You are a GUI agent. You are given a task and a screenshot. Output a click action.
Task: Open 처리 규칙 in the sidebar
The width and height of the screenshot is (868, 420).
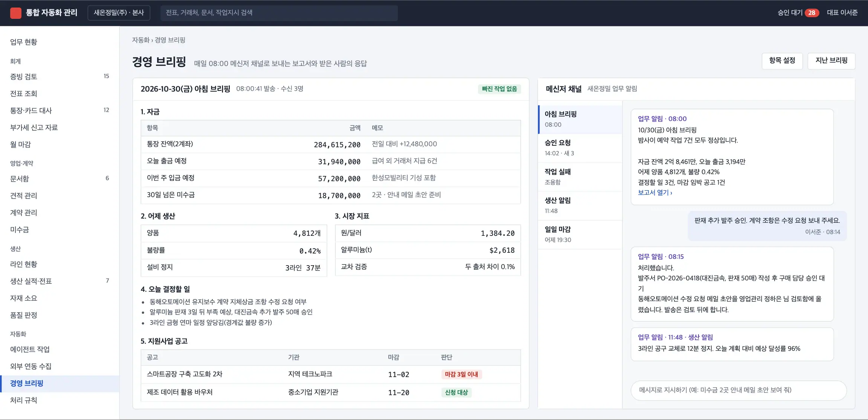pyautogui.click(x=60, y=400)
